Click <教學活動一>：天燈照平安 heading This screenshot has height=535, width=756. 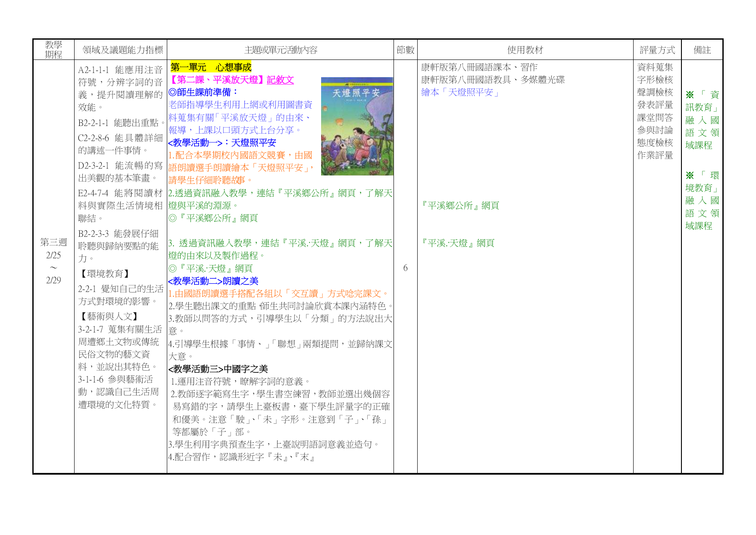[222, 143]
